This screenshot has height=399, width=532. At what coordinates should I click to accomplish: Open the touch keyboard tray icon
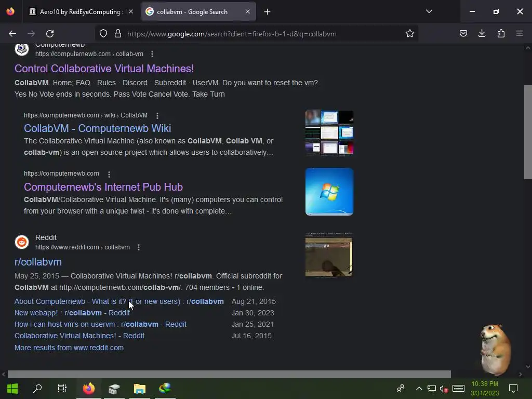(458, 389)
